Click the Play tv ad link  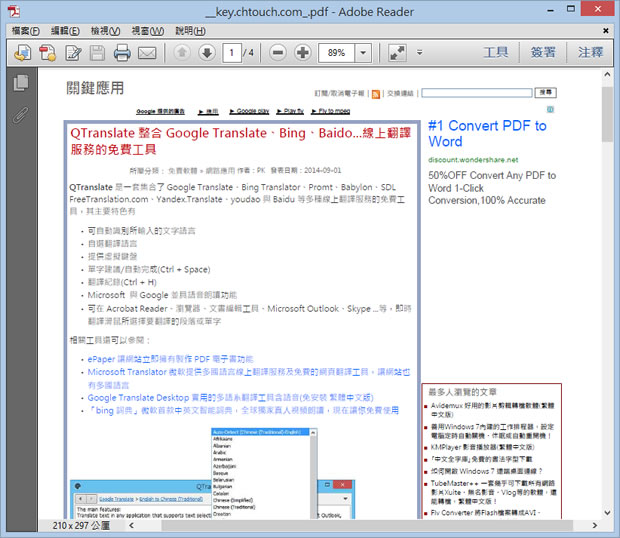(290, 111)
